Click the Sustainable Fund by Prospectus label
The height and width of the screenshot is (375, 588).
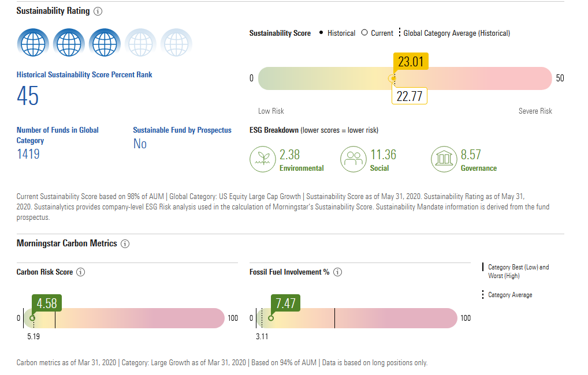point(182,130)
